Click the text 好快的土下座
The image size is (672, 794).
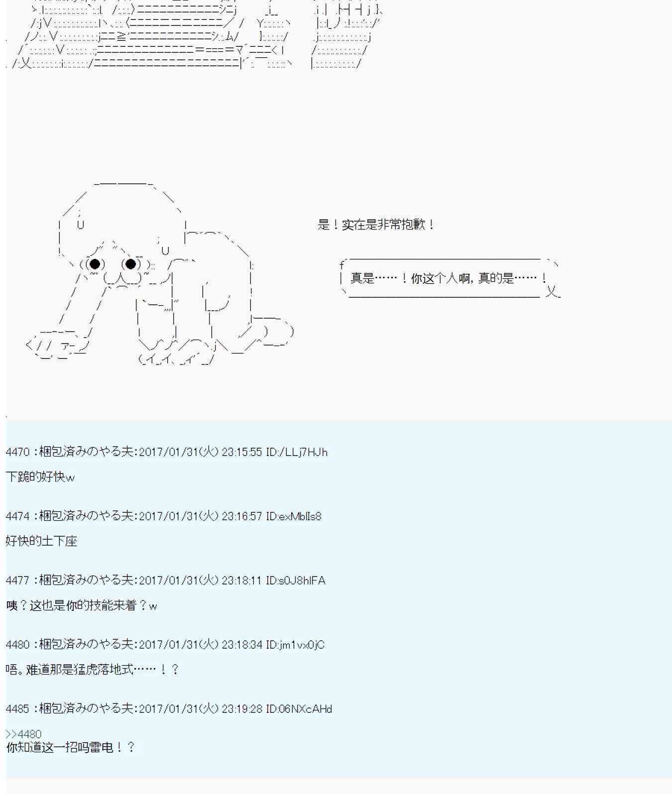tap(42, 541)
